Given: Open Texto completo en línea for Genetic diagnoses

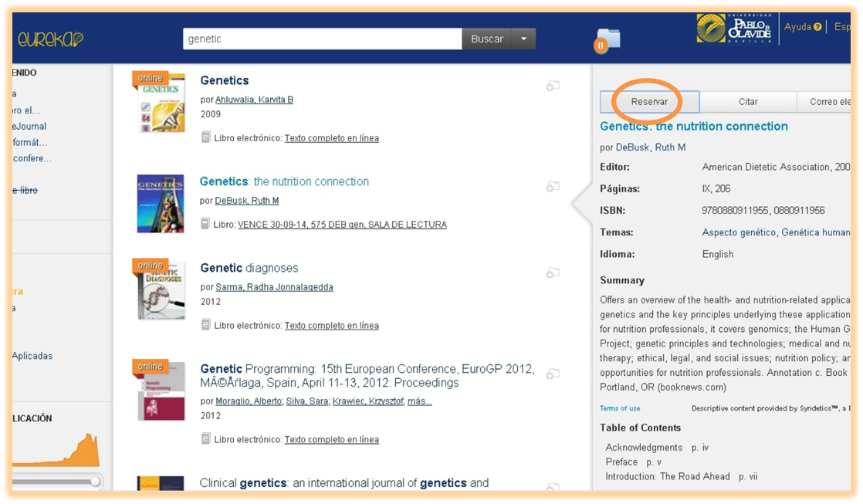Looking at the screenshot, I should (331, 326).
